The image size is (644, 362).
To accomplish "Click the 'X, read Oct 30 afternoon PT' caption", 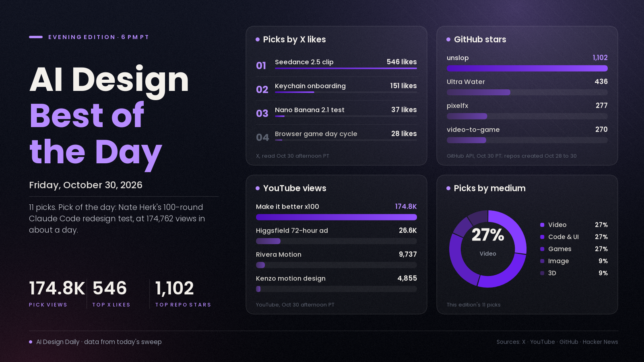I will click(293, 156).
